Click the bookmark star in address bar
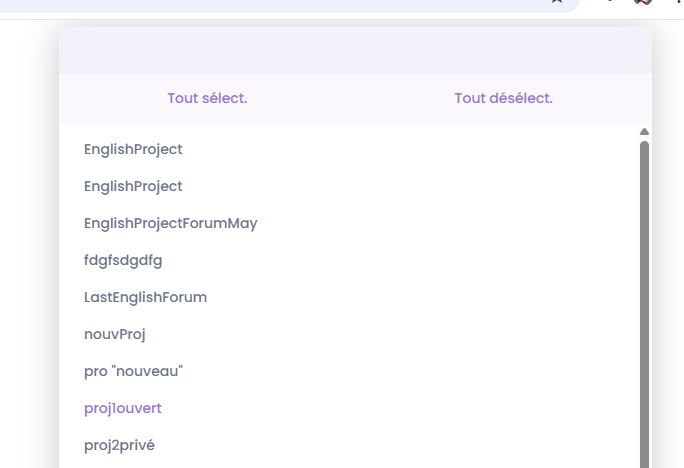The height and width of the screenshot is (468, 684). [557, 2]
